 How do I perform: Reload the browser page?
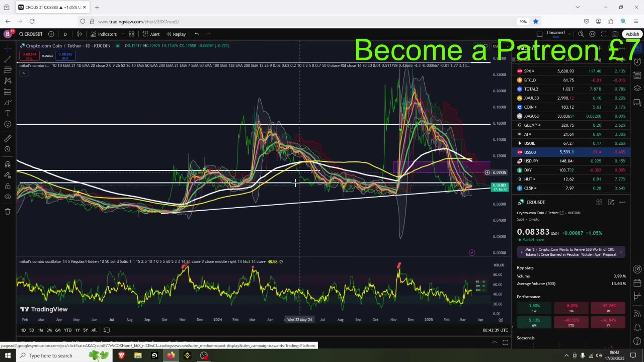coord(32,21)
